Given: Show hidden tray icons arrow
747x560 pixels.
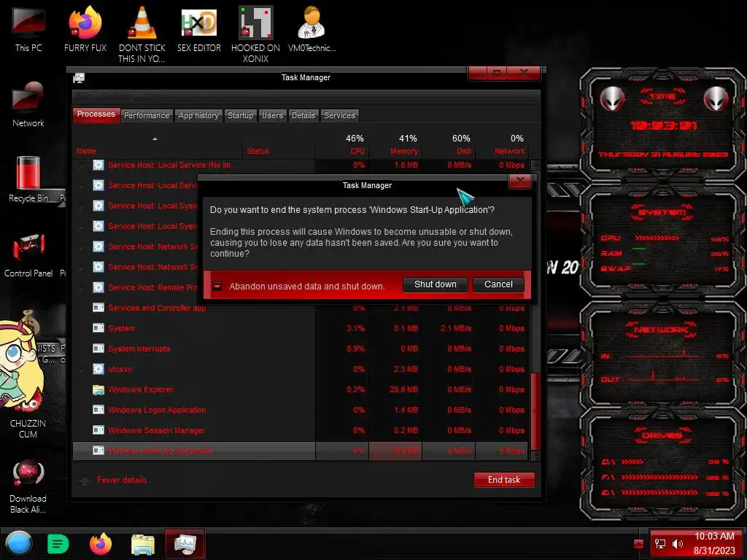Looking at the screenshot, I should [638, 543].
